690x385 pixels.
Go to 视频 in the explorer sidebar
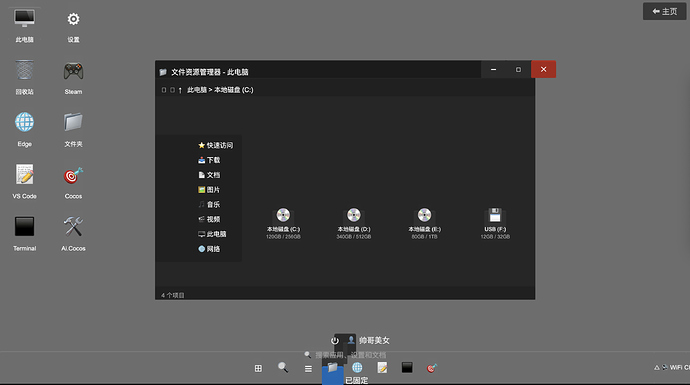point(209,219)
